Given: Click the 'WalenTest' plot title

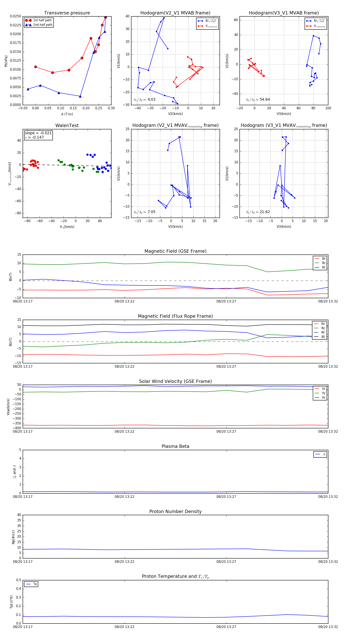Looking at the screenshot, I should pos(67,125).
